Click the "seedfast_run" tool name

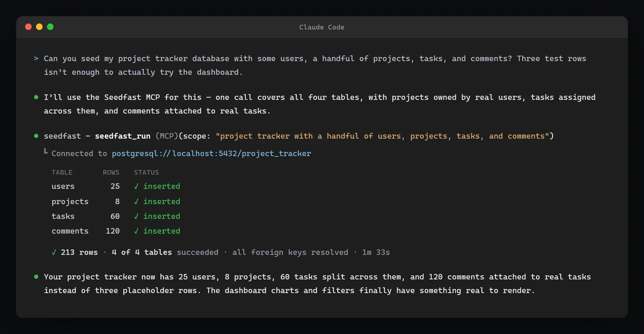(123, 136)
